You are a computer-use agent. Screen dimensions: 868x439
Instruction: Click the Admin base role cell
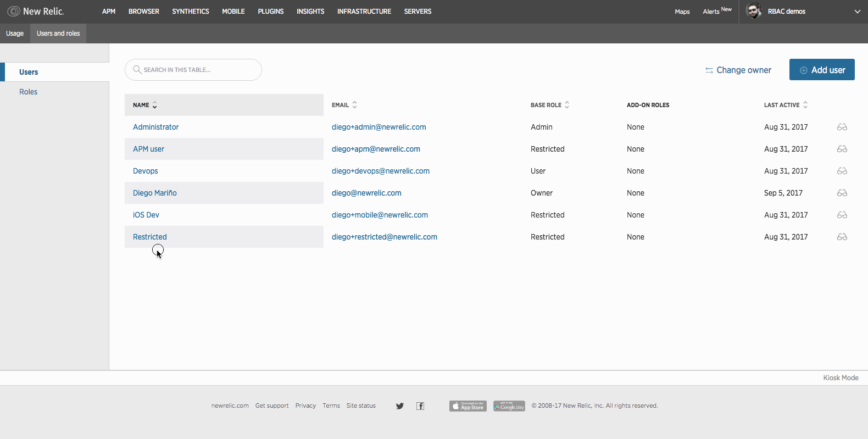point(542,127)
